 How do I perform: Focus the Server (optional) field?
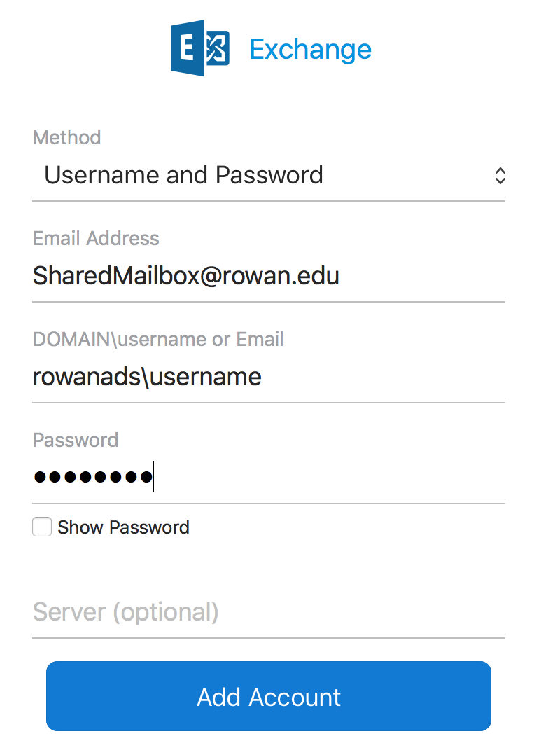[269, 611]
